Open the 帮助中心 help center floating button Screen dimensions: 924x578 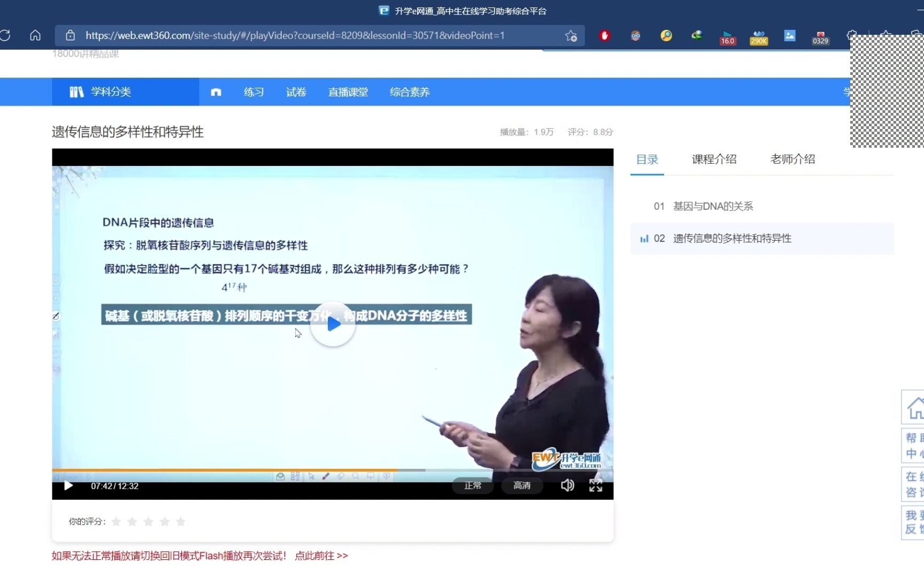[x=913, y=445]
